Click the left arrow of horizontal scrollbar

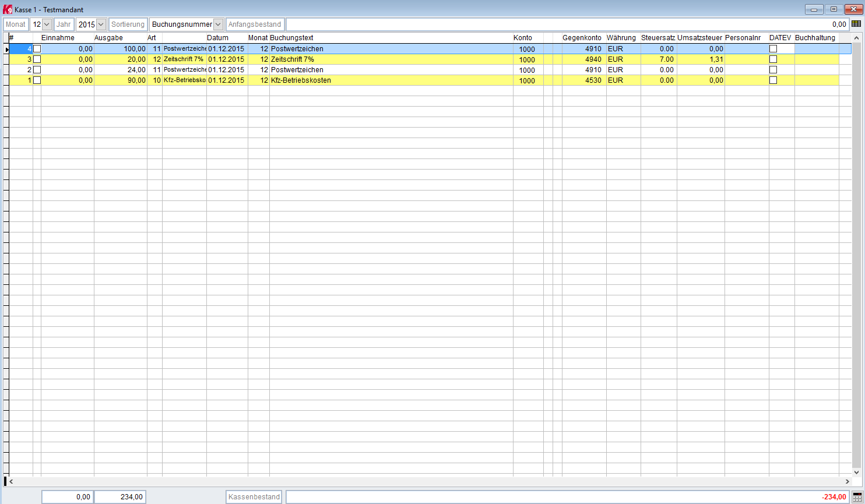click(x=10, y=482)
